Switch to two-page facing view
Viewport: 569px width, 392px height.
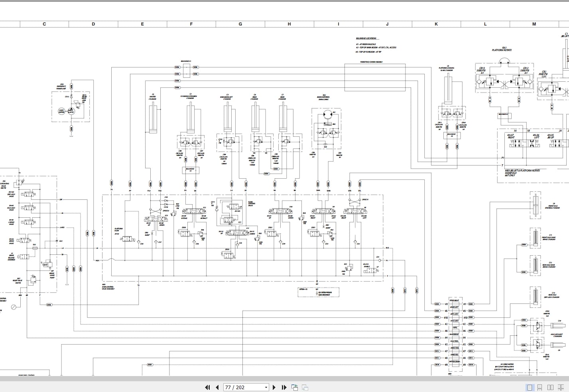550,387
